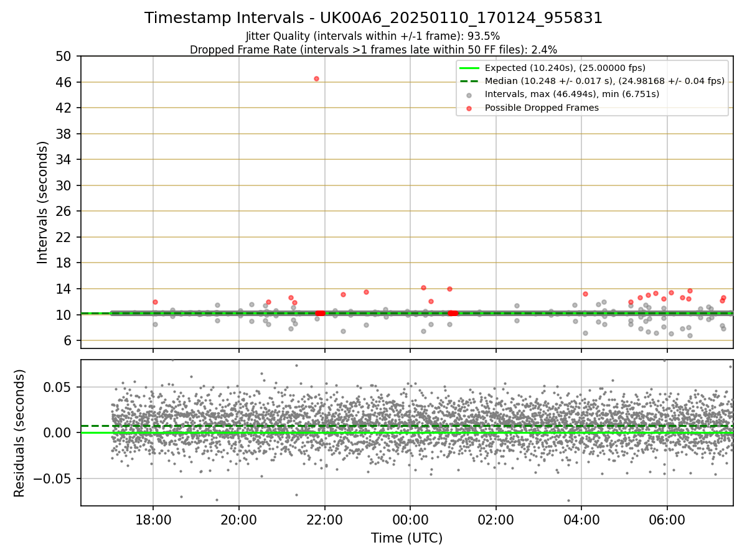Screen dimensions: 747x560
Task: Click y-axis tick label '34'
Action: pyautogui.click(x=65, y=160)
